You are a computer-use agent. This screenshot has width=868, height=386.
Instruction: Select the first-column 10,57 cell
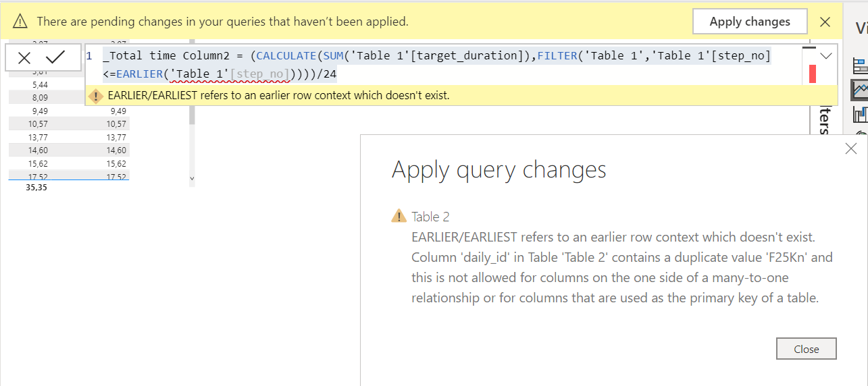[x=39, y=124]
